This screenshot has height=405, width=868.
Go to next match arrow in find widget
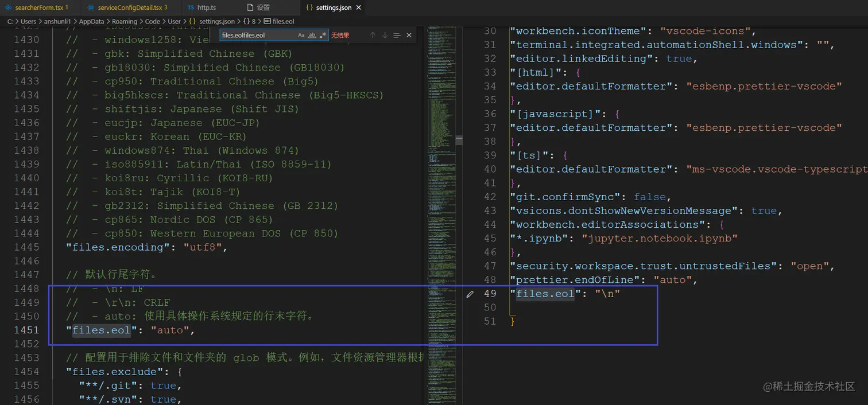click(385, 35)
